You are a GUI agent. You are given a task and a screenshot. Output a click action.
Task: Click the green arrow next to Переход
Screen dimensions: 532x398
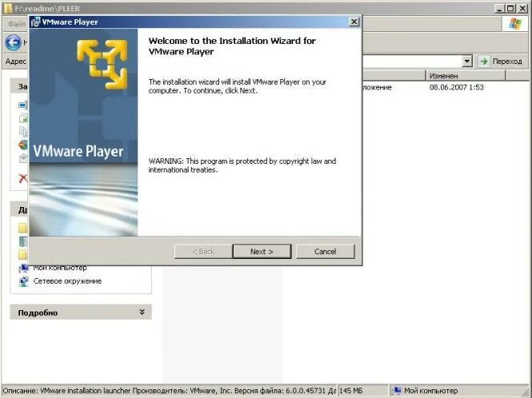(484, 62)
